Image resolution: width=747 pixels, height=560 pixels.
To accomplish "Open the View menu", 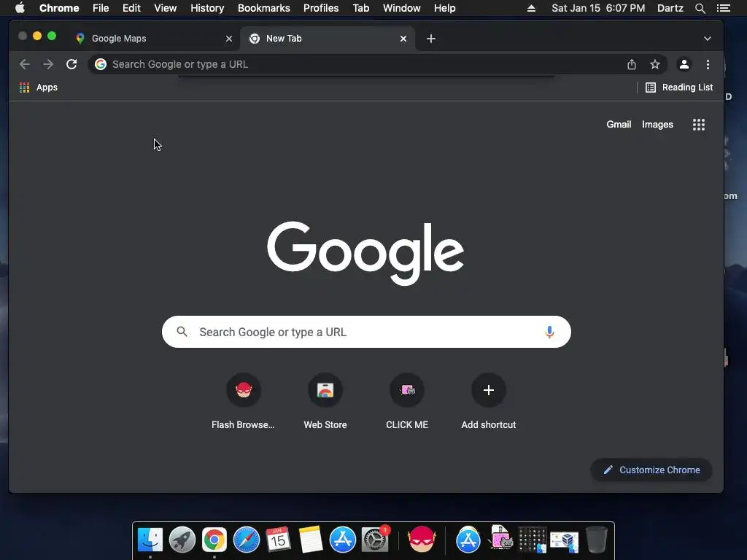I will click(x=166, y=8).
